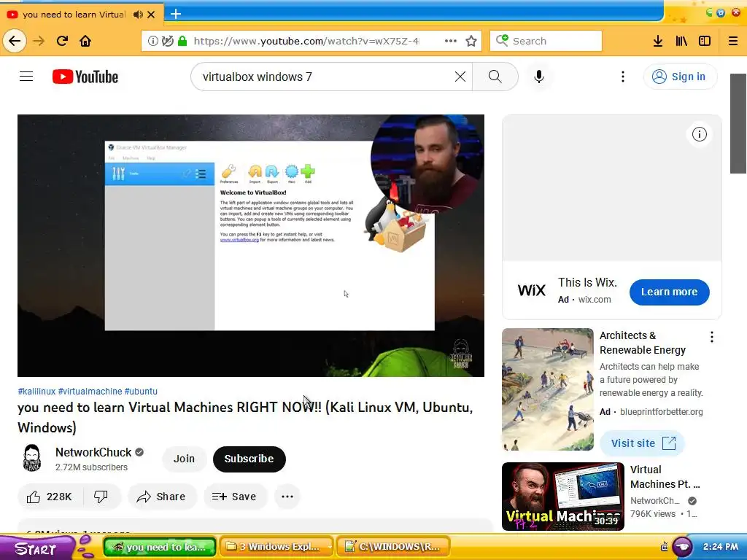Click the Wix logo in the ad
This screenshot has width=747, height=560.
point(532,290)
